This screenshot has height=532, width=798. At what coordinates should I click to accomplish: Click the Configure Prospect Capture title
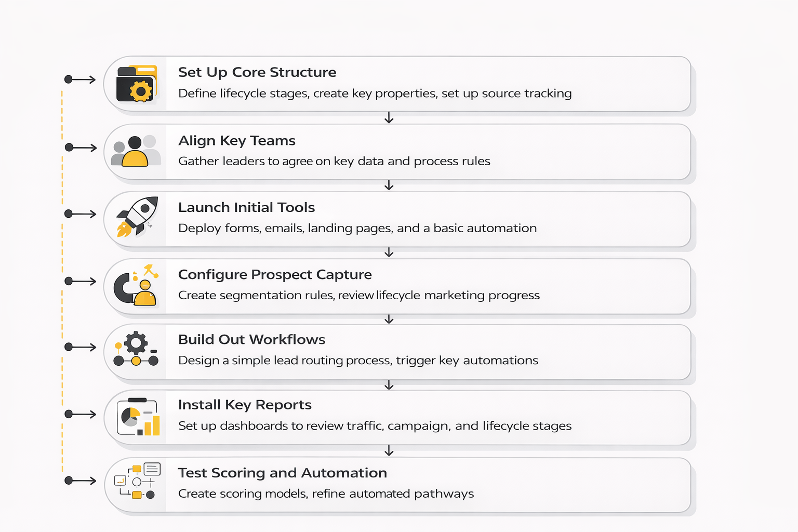275,274
